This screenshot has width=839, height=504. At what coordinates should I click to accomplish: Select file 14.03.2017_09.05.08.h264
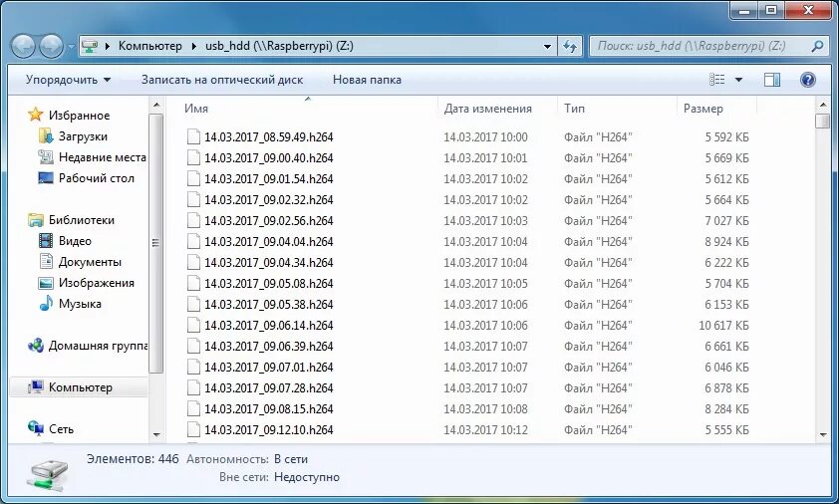click(269, 283)
